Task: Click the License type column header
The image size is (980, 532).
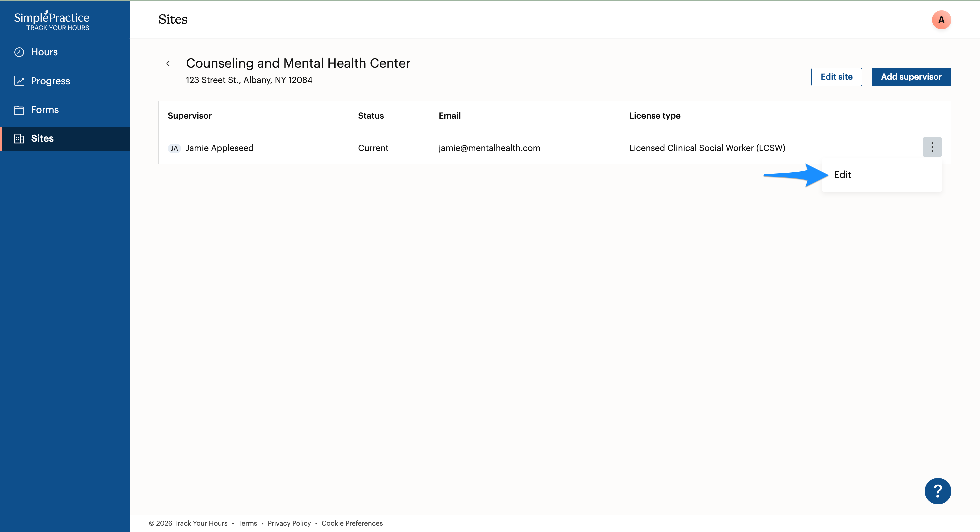Action: coord(654,116)
